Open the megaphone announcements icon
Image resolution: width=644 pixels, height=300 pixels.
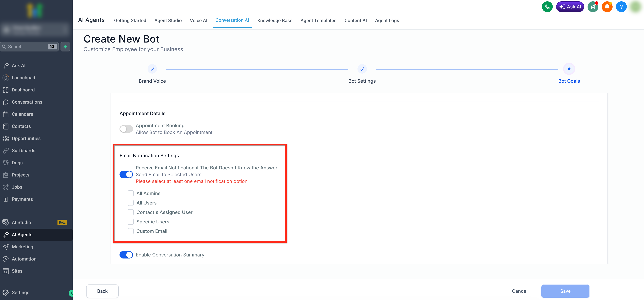(593, 7)
